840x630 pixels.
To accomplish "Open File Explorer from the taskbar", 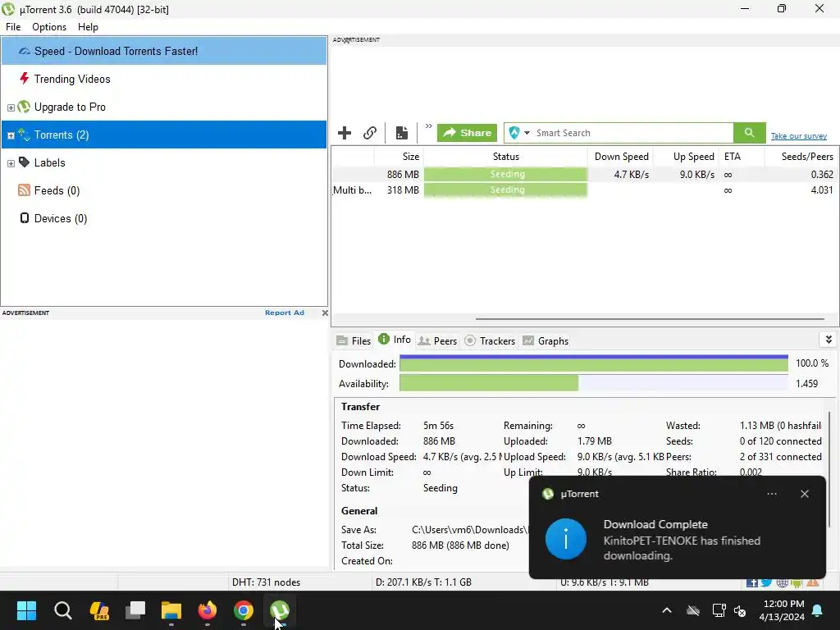I will tap(171, 610).
